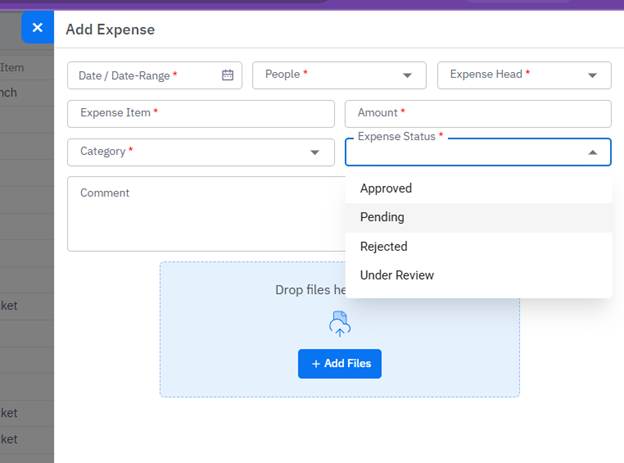The height and width of the screenshot is (463, 624).
Task: Click the Date / Date-Range field
Action: click(x=154, y=75)
